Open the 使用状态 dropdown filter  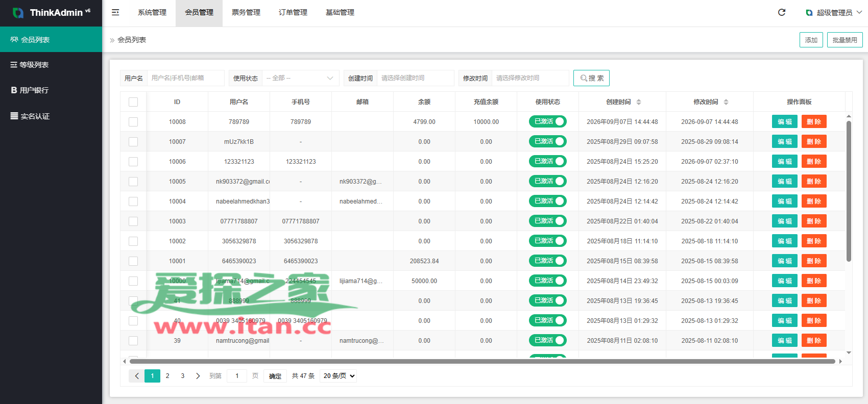[300, 78]
